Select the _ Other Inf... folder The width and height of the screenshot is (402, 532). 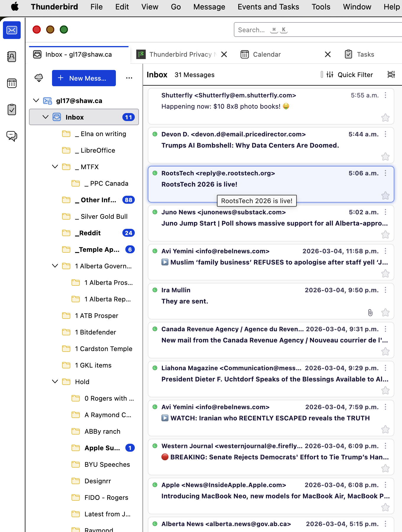tap(84, 200)
